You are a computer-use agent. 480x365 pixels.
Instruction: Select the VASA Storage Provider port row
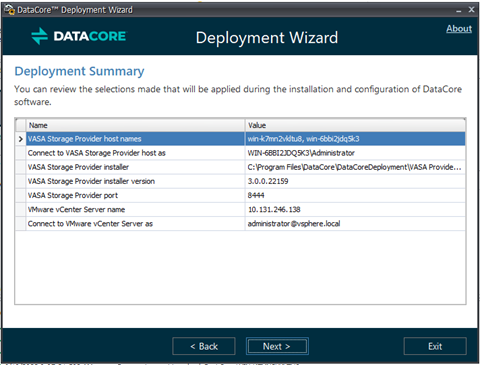pyautogui.click(x=240, y=195)
